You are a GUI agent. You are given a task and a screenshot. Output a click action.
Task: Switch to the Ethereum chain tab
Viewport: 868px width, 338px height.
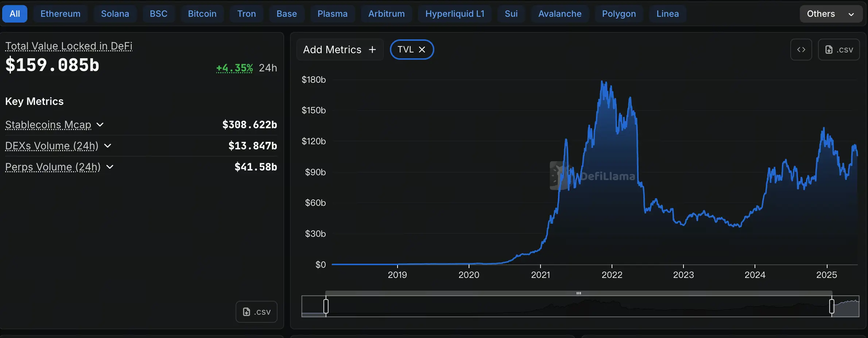pos(61,14)
